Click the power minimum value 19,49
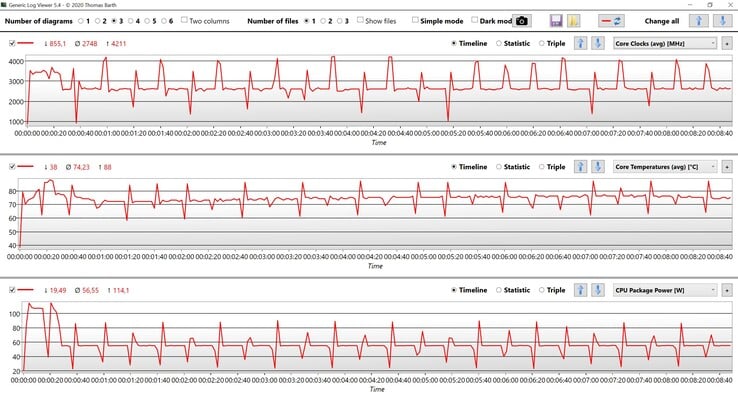The image size is (738, 400). point(58,290)
